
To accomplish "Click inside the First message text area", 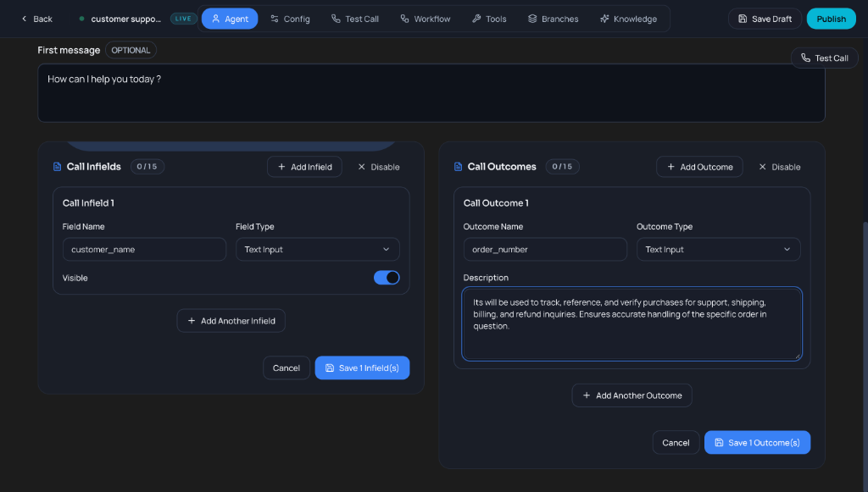I will pyautogui.click(x=431, y=93).
